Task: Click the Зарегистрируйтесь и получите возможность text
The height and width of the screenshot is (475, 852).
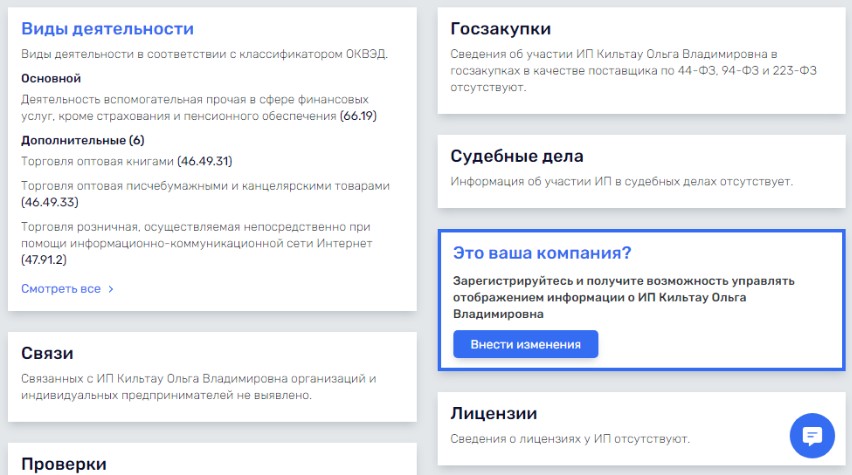Action: (624, 297)
